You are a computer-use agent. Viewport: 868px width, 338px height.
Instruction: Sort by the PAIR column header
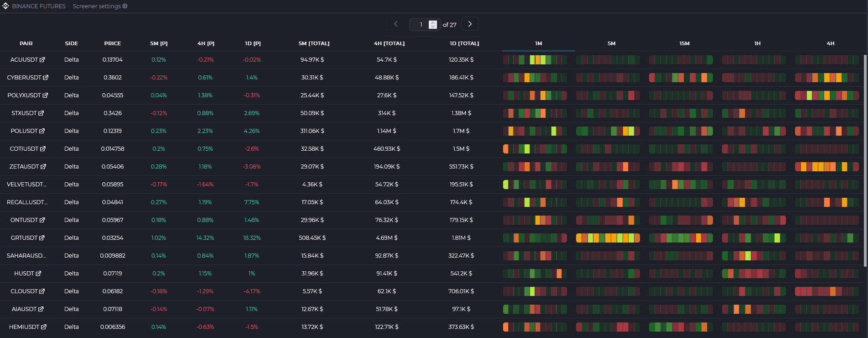coord(26,43)
